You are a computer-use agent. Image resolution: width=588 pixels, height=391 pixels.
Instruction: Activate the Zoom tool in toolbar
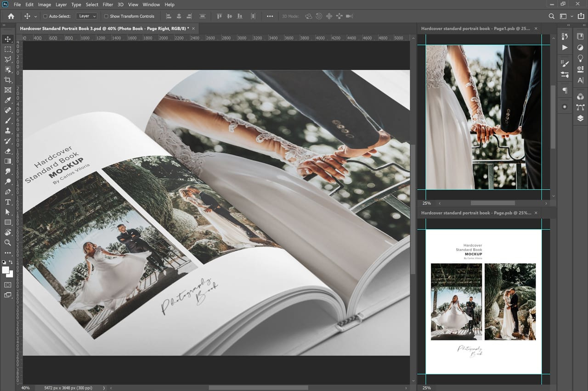[x=8, y=242]
